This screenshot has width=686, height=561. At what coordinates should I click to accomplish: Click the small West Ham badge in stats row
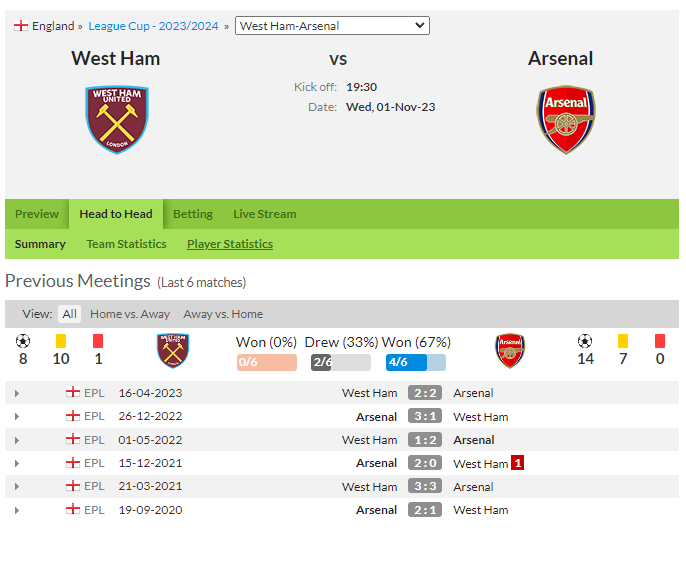(x=173, y=351)
